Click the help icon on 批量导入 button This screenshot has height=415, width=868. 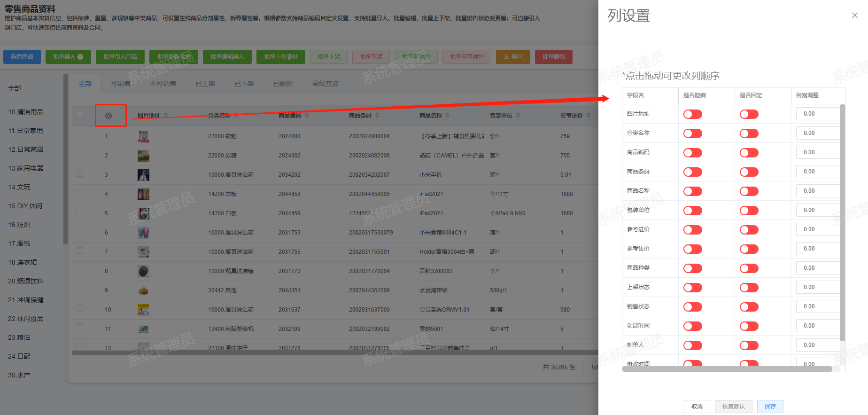click(x=80, y=57)
